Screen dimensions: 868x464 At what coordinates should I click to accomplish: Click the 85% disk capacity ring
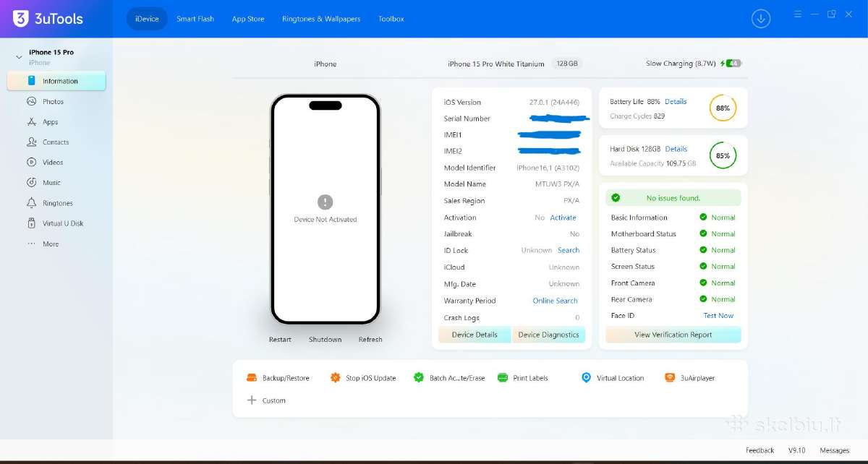[x=723, y=155]
